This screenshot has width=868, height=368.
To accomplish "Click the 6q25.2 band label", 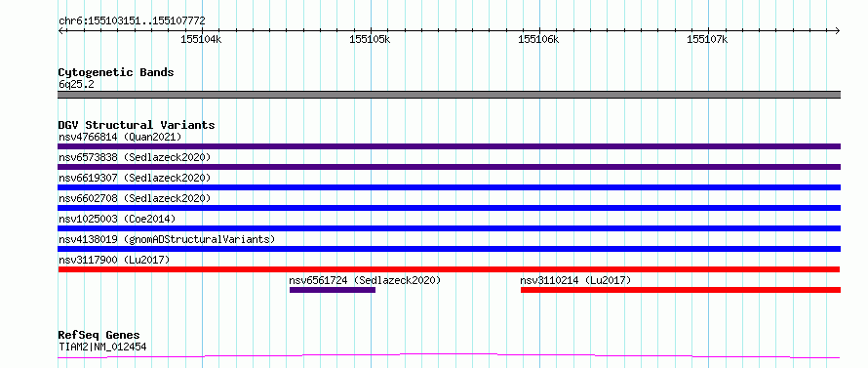I will (76, 85).
